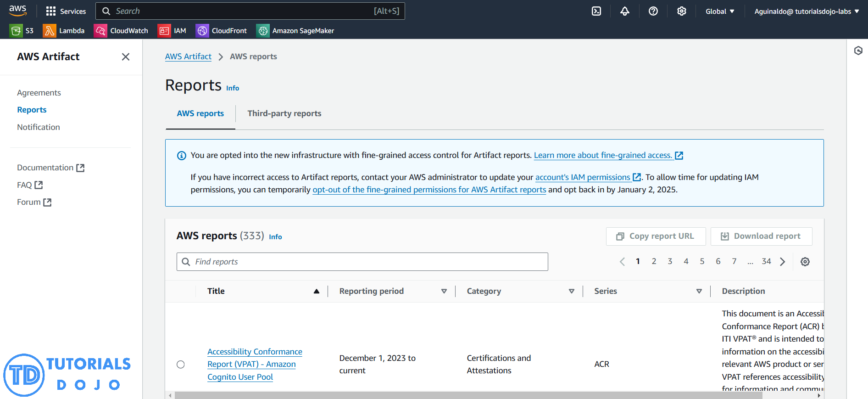Open the CloudWatch shortcut

pyautogui.click(x=121, y=31)
